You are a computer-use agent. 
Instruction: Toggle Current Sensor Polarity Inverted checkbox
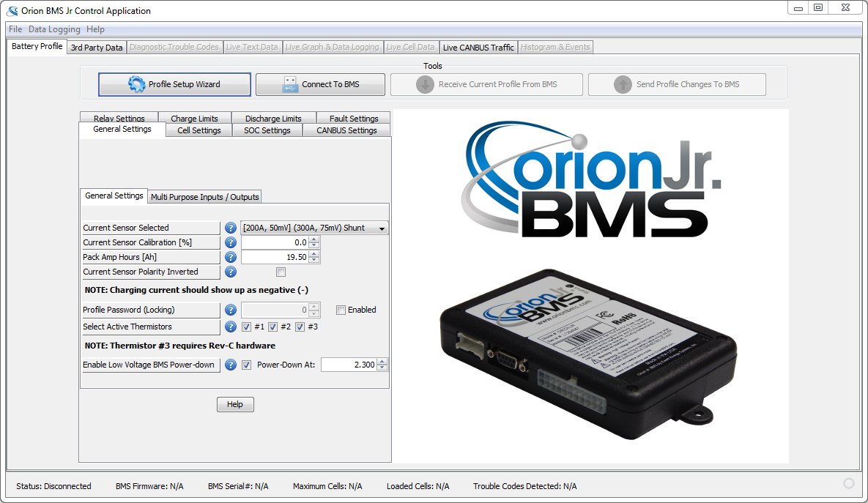281,272
